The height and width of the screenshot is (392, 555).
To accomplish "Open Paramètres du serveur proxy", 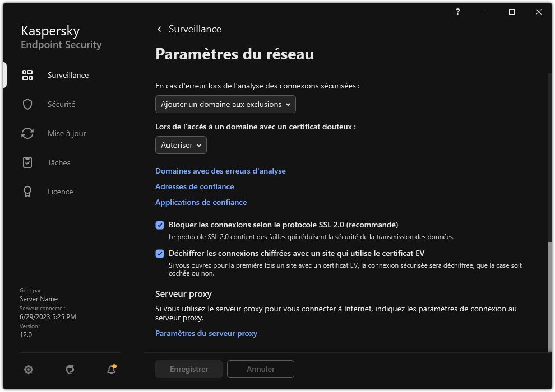I will (x=206, y=333).
